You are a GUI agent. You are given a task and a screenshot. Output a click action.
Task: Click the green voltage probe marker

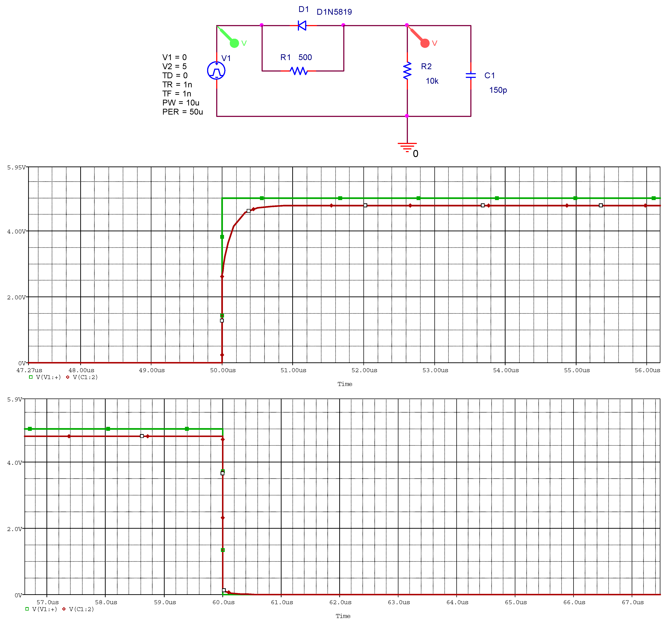[234, 43]
